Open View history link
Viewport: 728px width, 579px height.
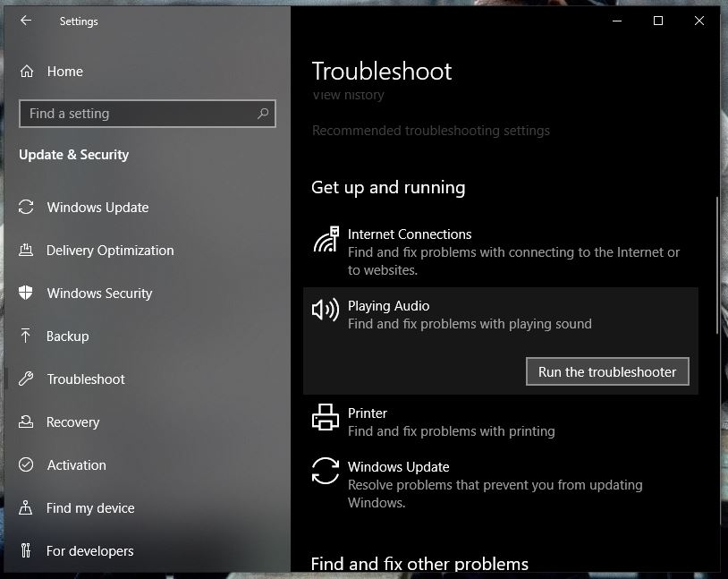point(348,95)
